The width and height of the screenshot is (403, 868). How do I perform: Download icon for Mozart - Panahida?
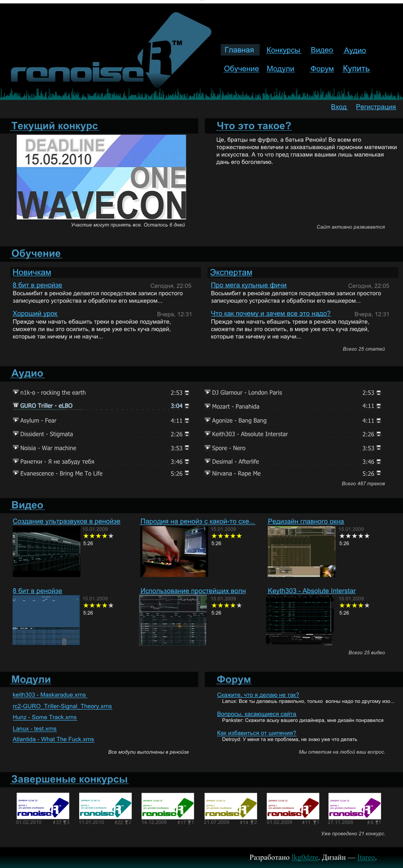[379, 406]
